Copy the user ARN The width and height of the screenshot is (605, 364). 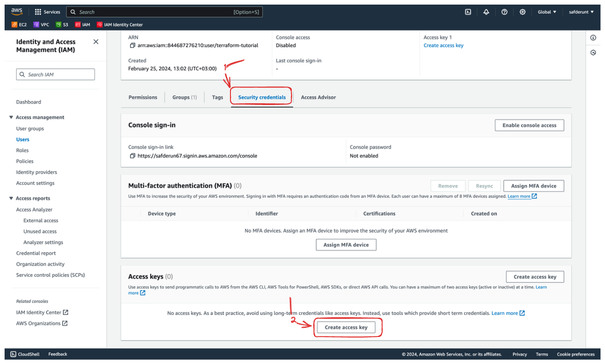click(x=133, y=45)
